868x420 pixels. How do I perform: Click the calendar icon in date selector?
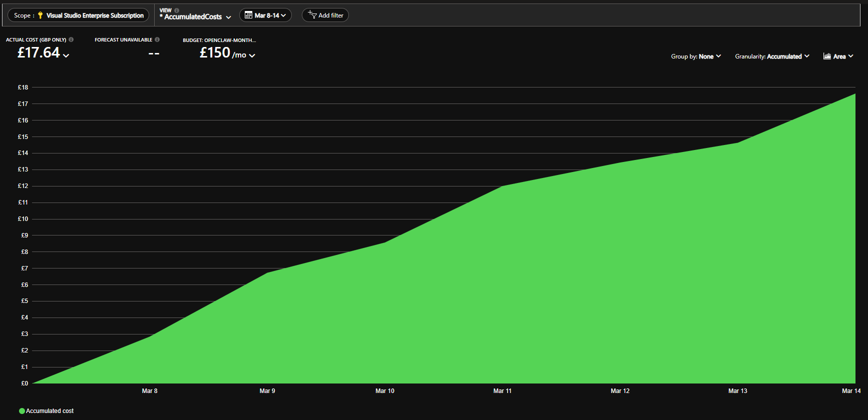point(248,15)
